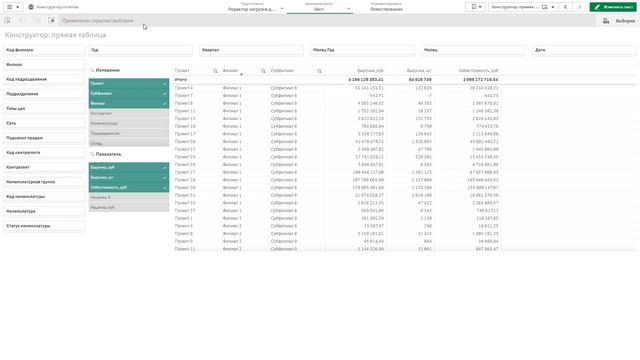The height and width of the screenshot is (360, 640).
Task: Step forward in selections
Action: [36, 20]
